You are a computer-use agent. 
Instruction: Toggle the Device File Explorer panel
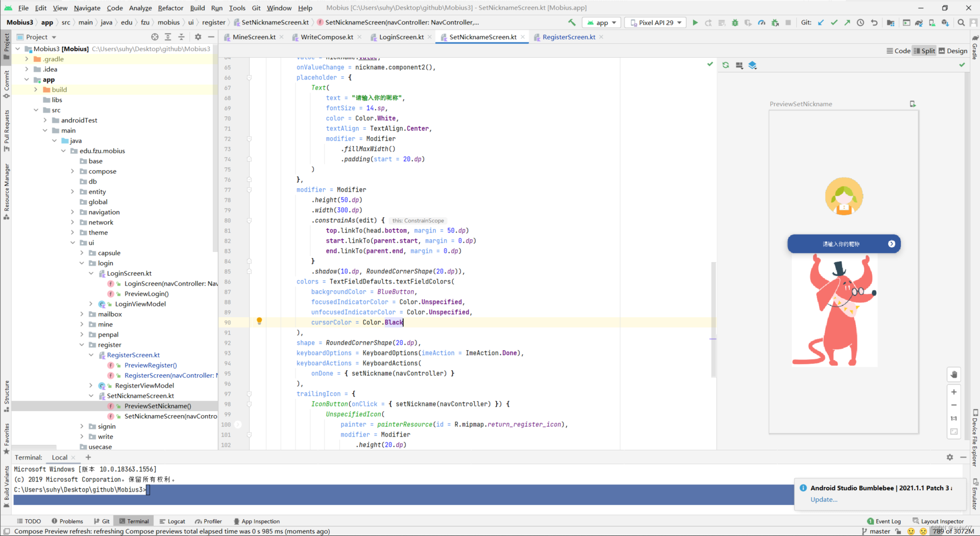point(974,438)
